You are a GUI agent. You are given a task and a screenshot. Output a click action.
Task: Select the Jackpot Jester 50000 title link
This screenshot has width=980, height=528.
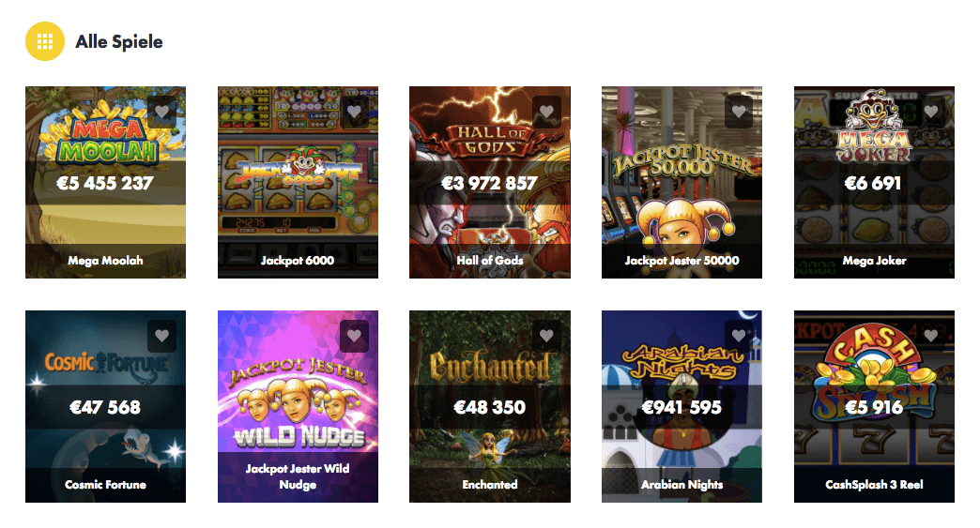click(x=681, y=261)
